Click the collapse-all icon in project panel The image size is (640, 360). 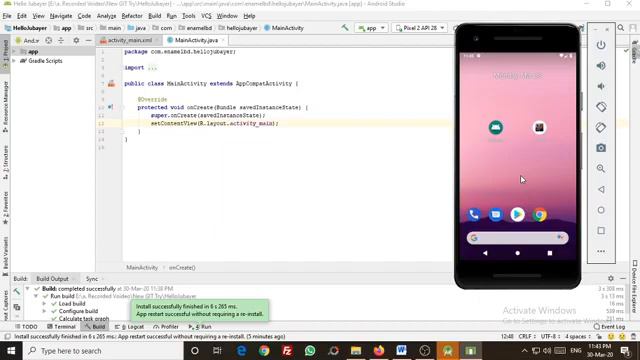(61, 40)
